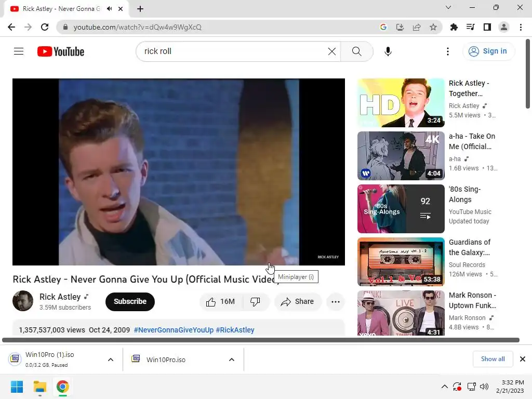Open the YouTube hamburger guide menu
Image resolution: width=532 pixels, height=399 pixels.
click(19, 51)
